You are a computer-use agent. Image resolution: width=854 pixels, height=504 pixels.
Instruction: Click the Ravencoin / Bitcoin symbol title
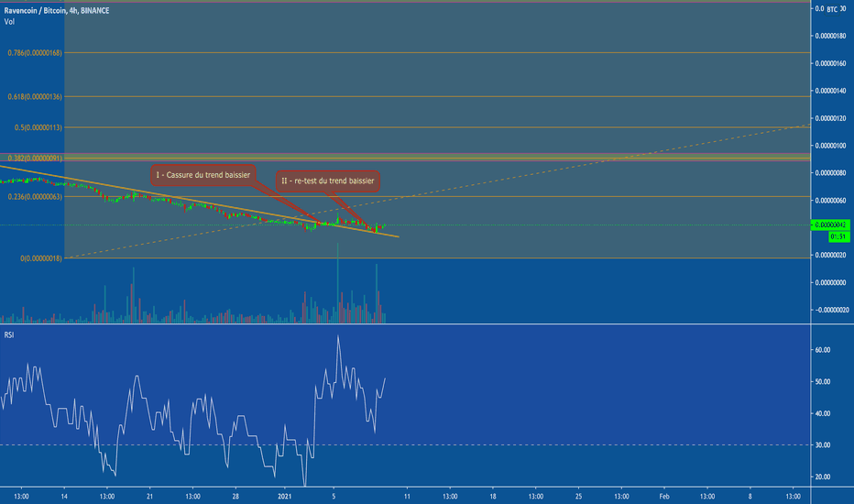[57, 10]
